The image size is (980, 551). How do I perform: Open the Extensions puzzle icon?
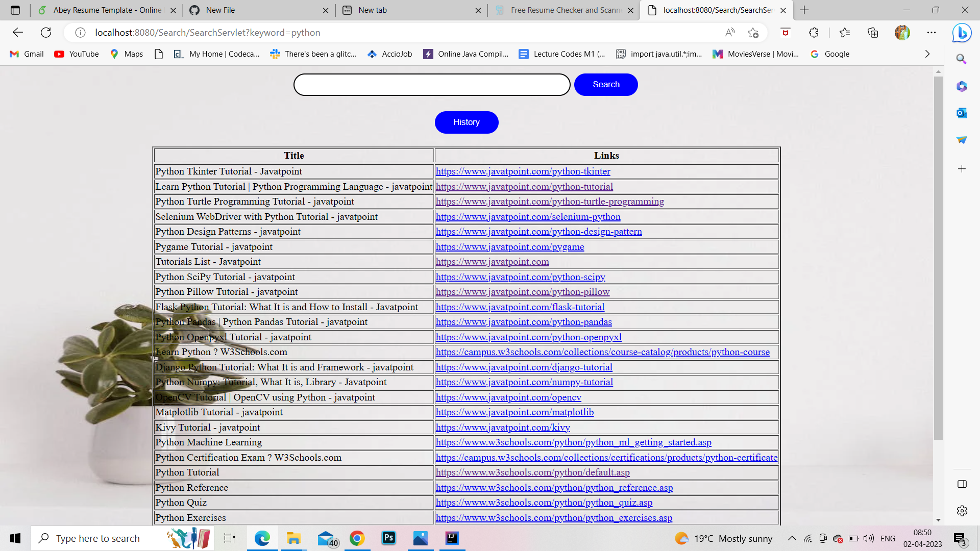[814, 33]
